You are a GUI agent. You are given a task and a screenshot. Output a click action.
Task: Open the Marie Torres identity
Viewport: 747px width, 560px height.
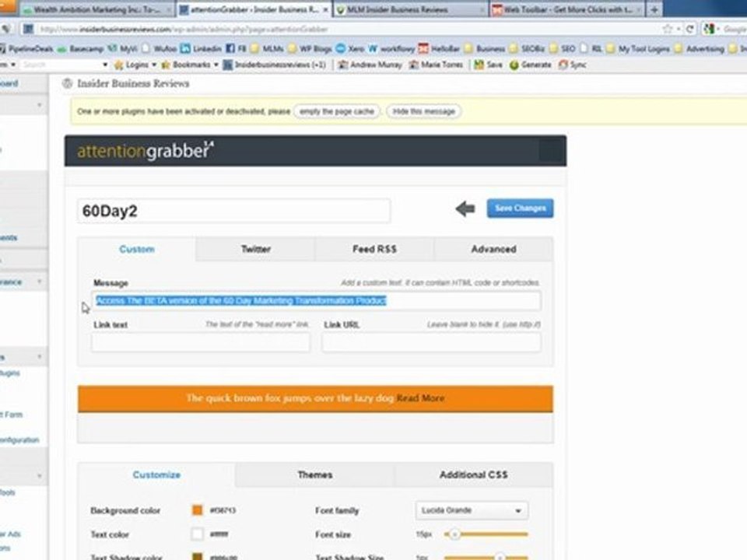[x=436, y=65]
